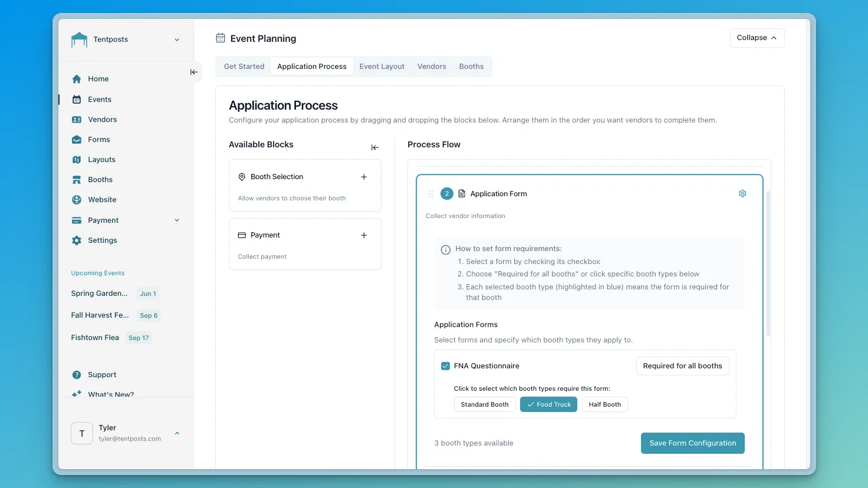Viewport: 868px width, 488px height.
Task: Switch to the Event Layout tab
Action: tap(382, 66)
